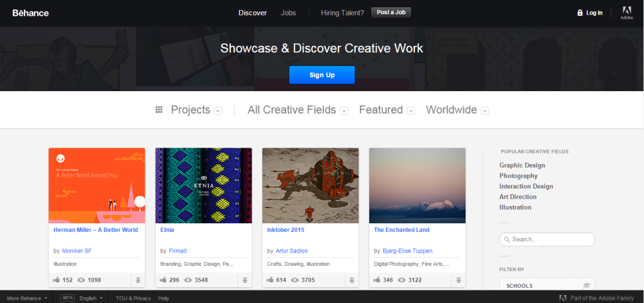The width and height of the screenshot is (644, 303).
Task: Click the projects grid icon
Action: [159, 110]
